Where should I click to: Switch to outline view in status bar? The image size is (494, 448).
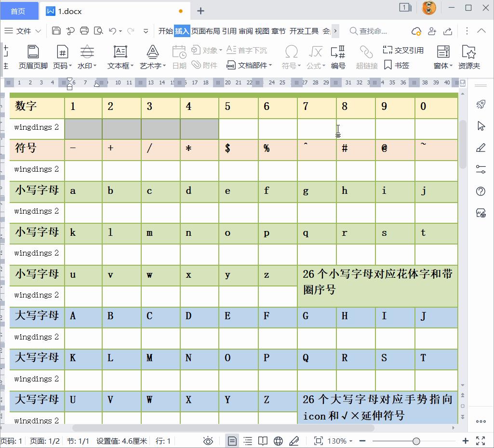click(247, 440)
